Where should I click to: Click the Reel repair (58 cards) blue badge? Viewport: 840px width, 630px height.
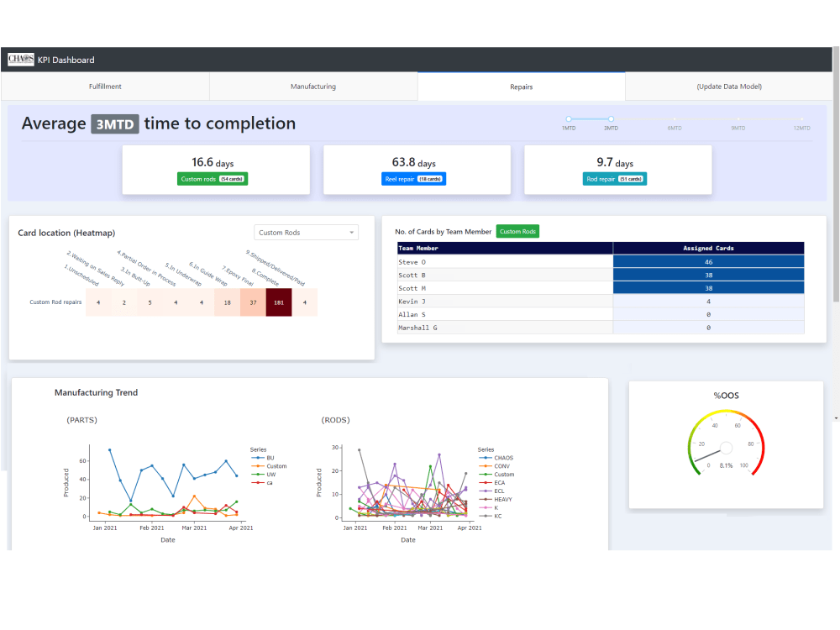point(414,178)
